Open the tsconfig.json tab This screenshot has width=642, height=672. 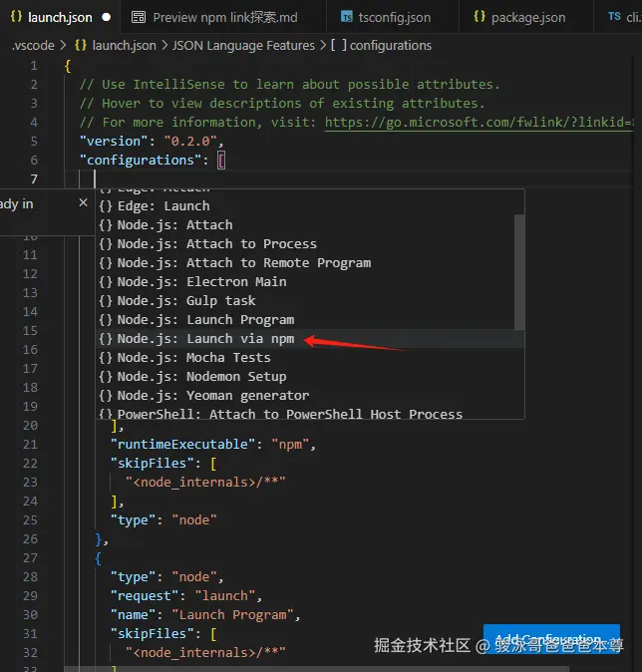[392, 17]
